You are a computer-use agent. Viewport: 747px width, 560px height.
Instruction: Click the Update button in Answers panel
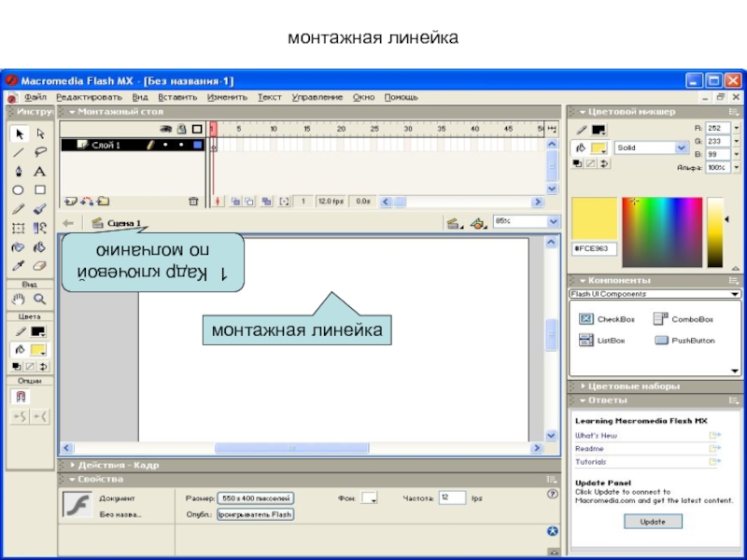(653, 522)
